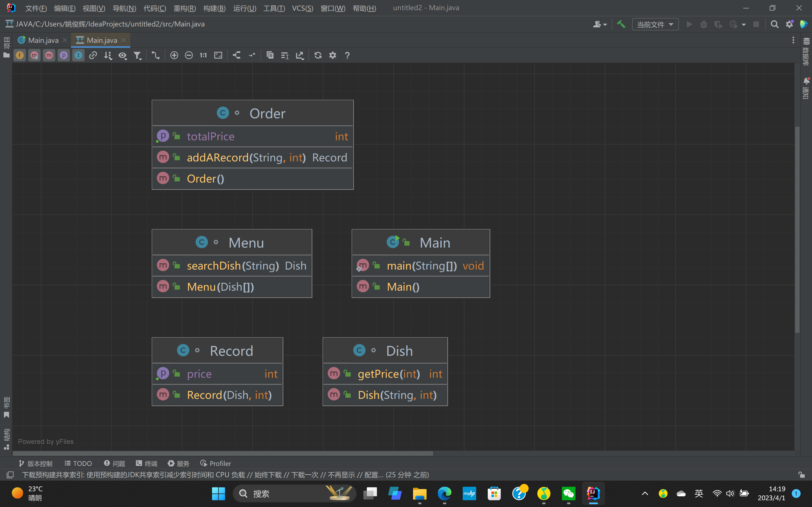Click the show dependencies link icon

[x=93, y=55]
